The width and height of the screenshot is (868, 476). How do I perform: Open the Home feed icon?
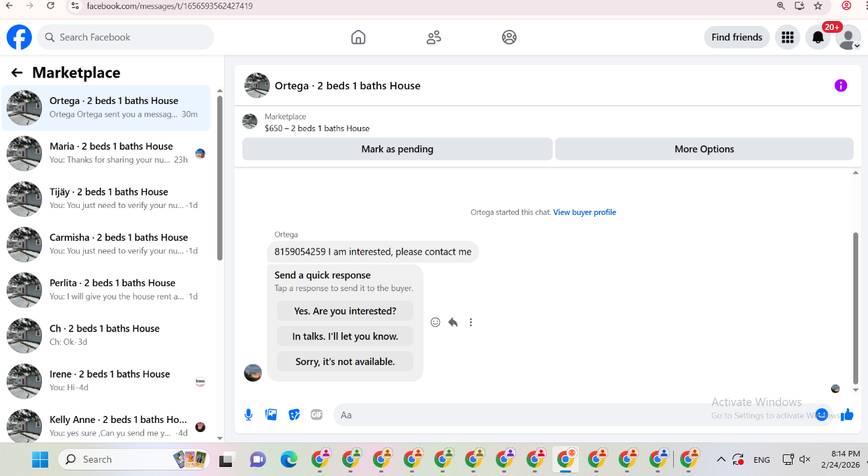point(358,37)
